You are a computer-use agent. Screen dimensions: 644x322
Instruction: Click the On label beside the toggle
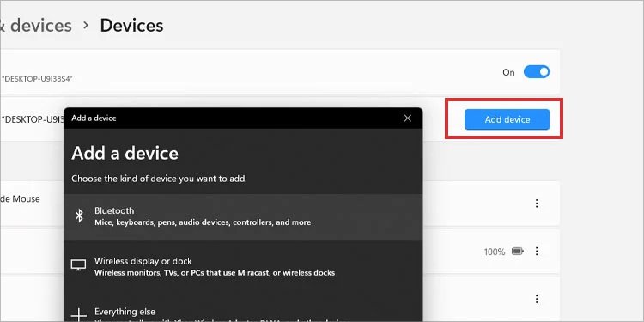[508, 72]
